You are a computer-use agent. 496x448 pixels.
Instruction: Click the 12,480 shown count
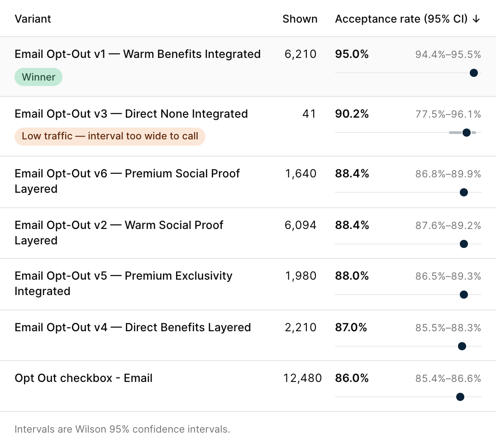point(302,378)
